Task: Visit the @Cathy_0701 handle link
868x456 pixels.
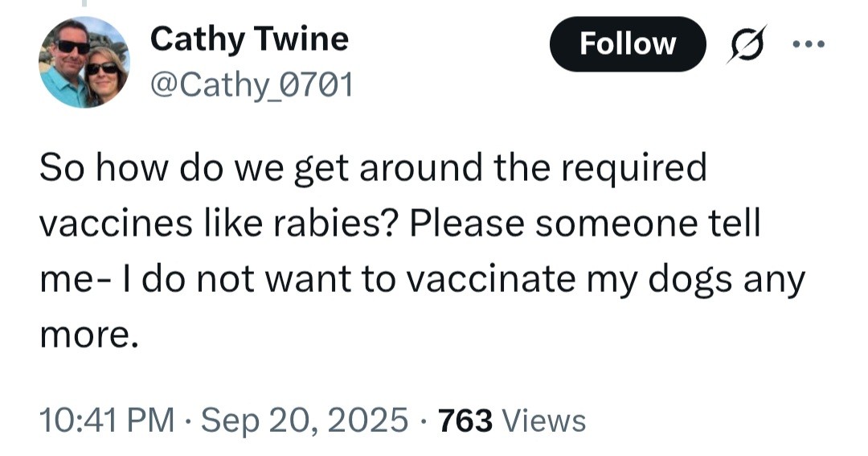Action: point(252,84)
